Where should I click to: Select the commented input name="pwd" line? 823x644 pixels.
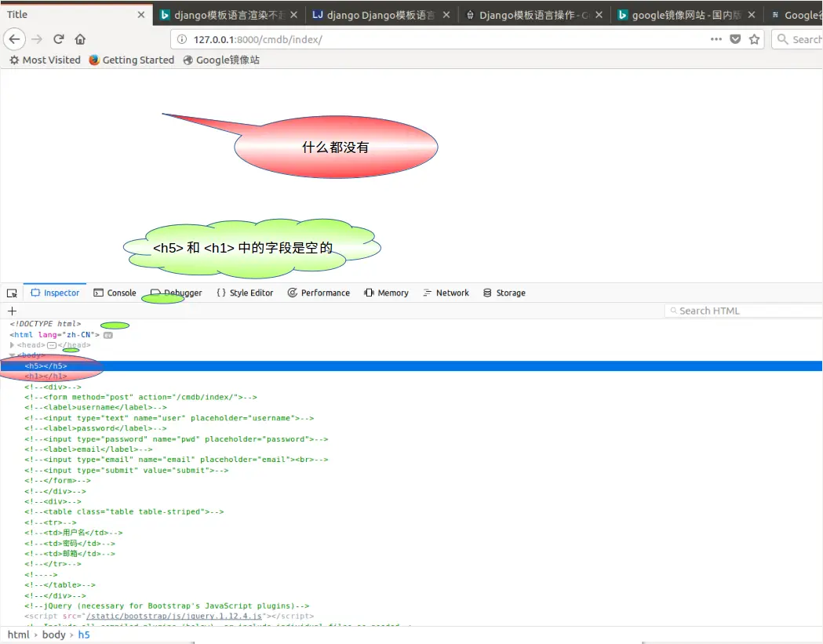[x=177, y=438]
